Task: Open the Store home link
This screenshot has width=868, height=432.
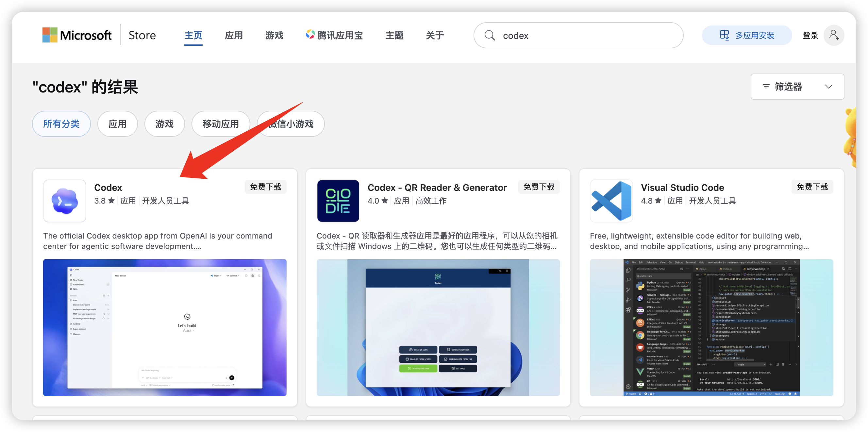Action: (x=142, y=35)
